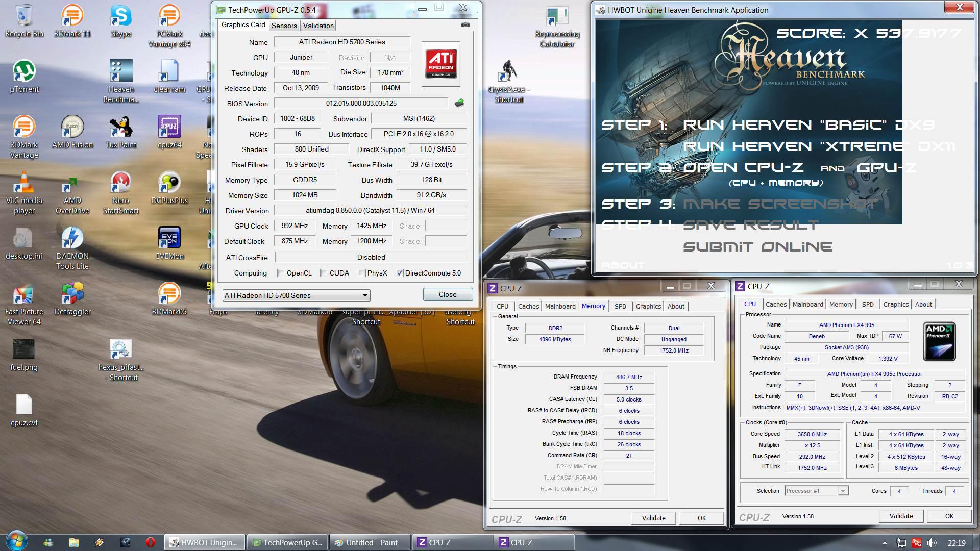Launch Heaven Benchmark desktop shortcut
The image size is (980, 551).
tap(121, 81)
